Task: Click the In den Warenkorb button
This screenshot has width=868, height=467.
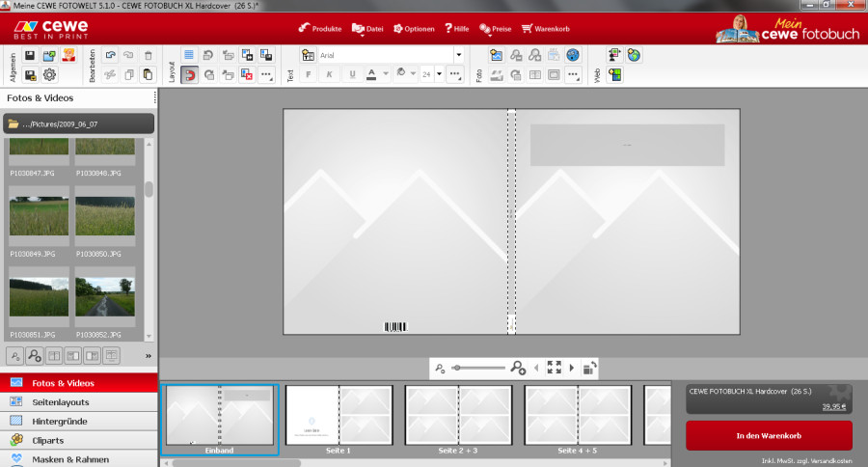Action: coord(769,436)
